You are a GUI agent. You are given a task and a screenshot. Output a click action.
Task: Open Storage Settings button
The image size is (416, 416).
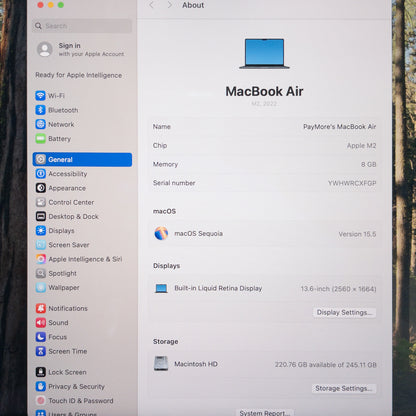pos(344,388)
